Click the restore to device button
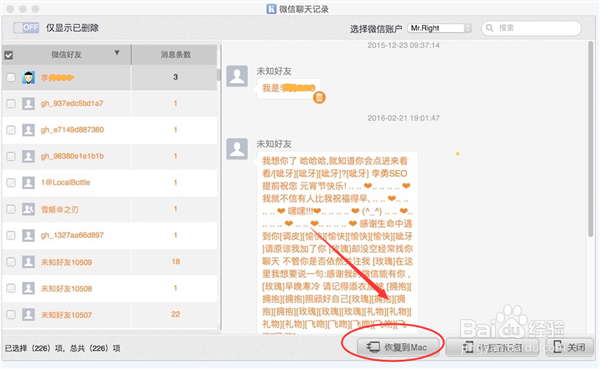Viewport: 600px width, 369px height. pyautogui.click(x=492, y=348)
